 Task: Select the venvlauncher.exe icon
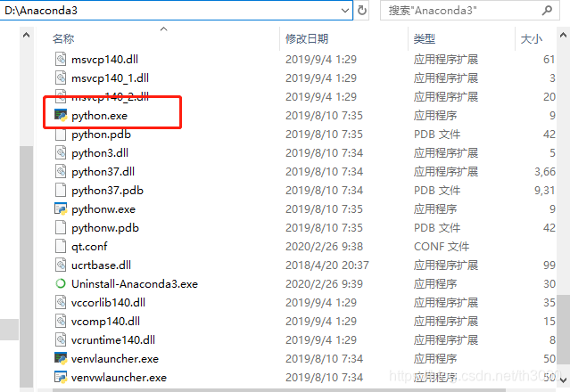pyautogui.click(x=61, y=359)
